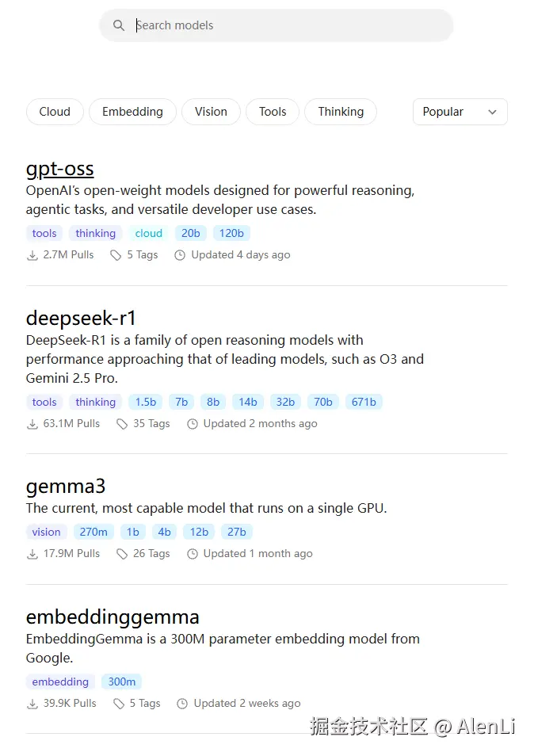Screen dimensions: 534x756
Task: Click the tag icon beside 5 Tags under gpt-oss
Action: 116,255
